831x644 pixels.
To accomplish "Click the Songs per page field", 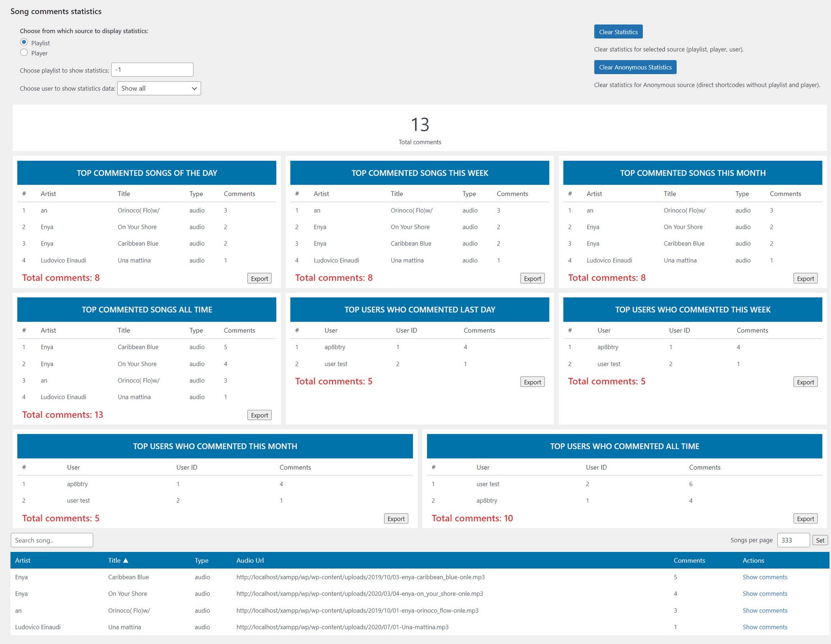I will point(793,540).
